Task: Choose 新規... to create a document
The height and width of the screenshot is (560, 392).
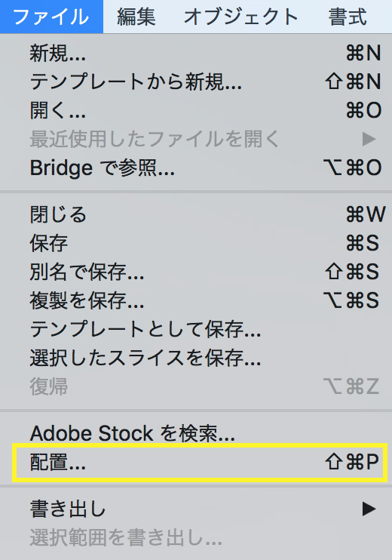Action: coord(196,54)
